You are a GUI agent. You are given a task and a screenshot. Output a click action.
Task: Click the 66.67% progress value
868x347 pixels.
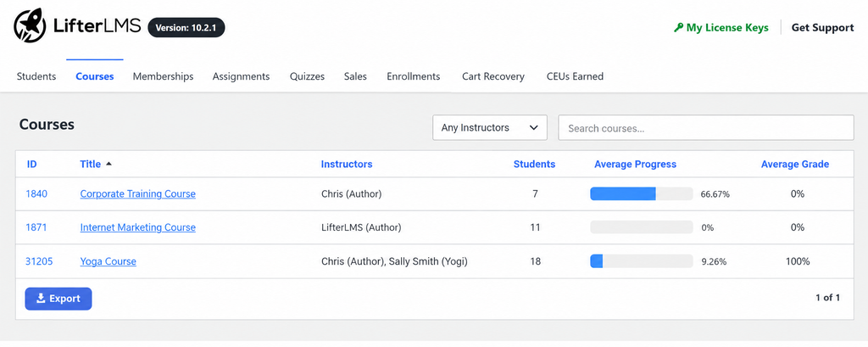715,194
